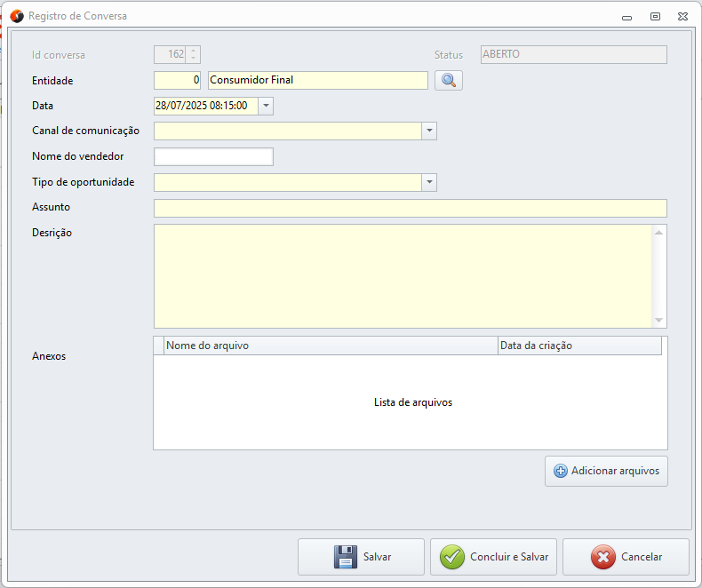Focus the Assunto input field

click(410, 209)
